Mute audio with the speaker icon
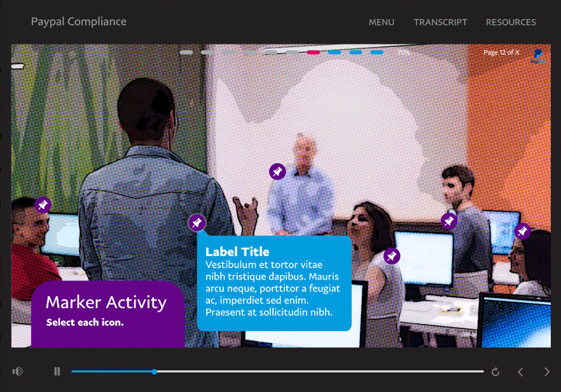The width and height of the screenshot is (561, 392). pyautogui.click(x=18, y=372)
